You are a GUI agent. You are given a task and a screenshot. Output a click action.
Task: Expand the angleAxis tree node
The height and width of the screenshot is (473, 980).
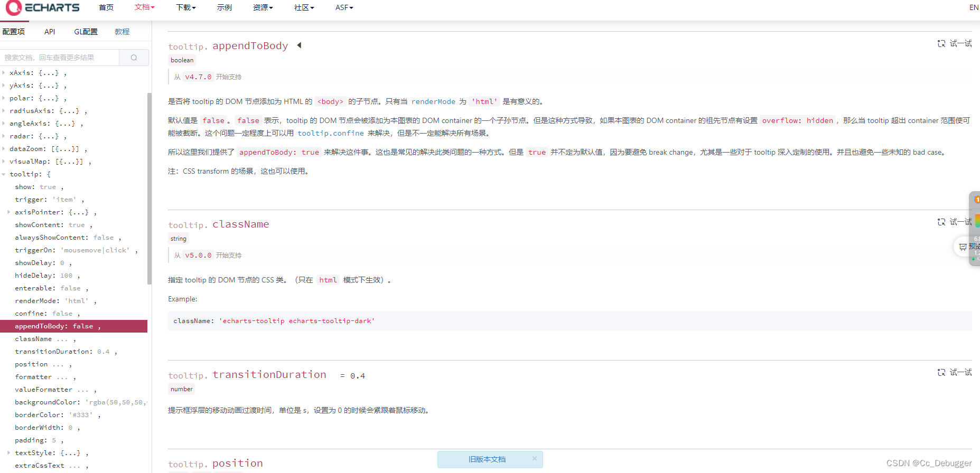click(x=4, y=124)
